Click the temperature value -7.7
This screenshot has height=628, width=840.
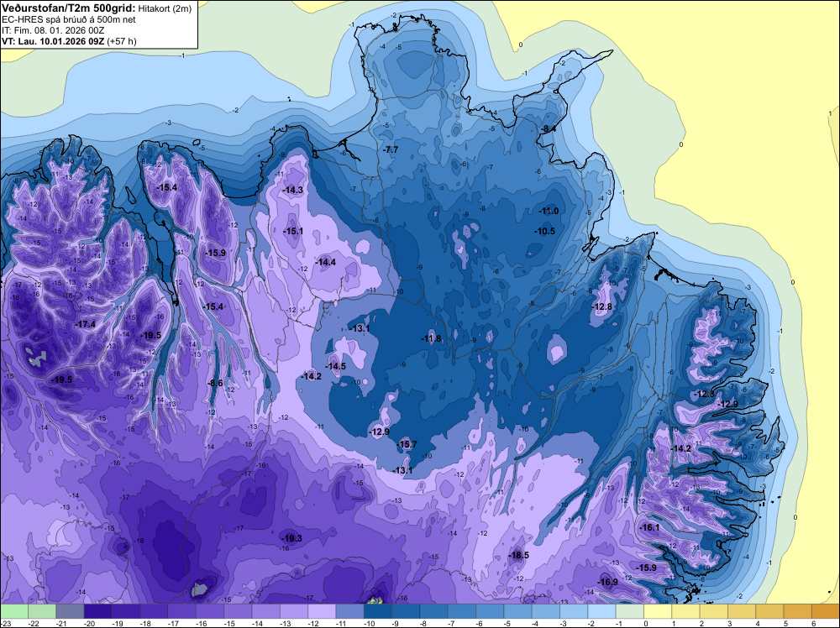click(391, 150)
